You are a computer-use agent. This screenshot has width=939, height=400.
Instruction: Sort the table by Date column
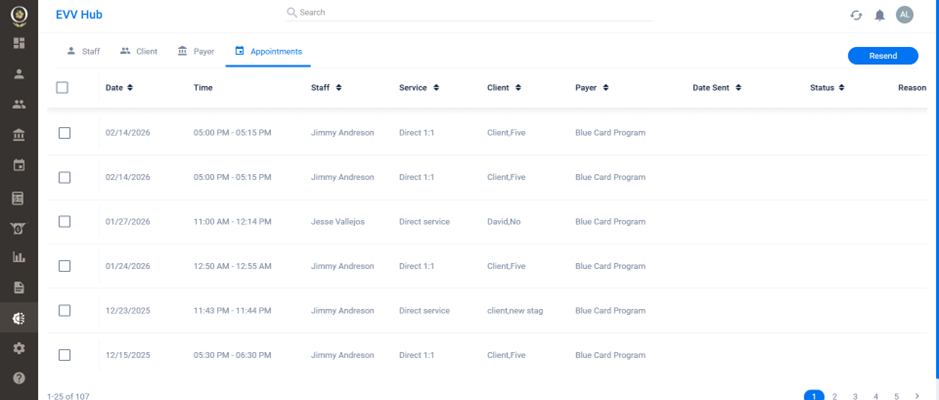point(119,88)
